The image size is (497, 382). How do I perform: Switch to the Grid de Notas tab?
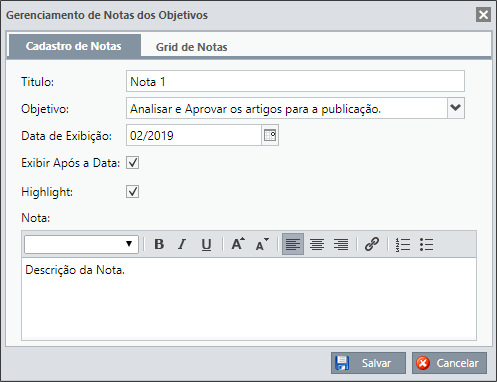[x=192, y=47]
